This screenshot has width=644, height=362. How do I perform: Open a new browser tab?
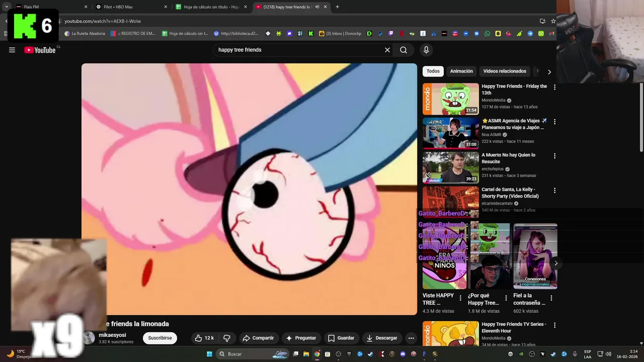tap(337, 7)
